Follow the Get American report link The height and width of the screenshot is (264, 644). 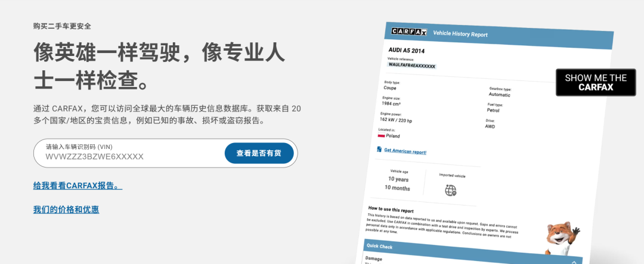pos(405,151)
